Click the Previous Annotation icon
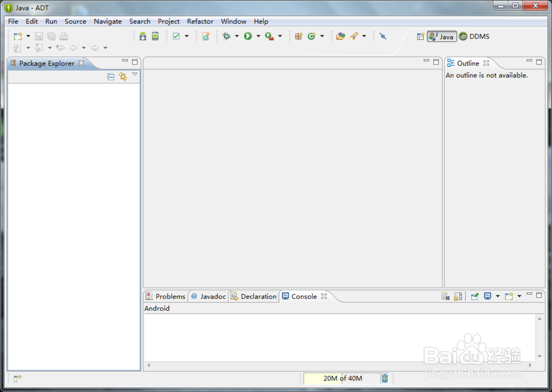Viewport: 552px width, 392px height. [x=39, y=48]
